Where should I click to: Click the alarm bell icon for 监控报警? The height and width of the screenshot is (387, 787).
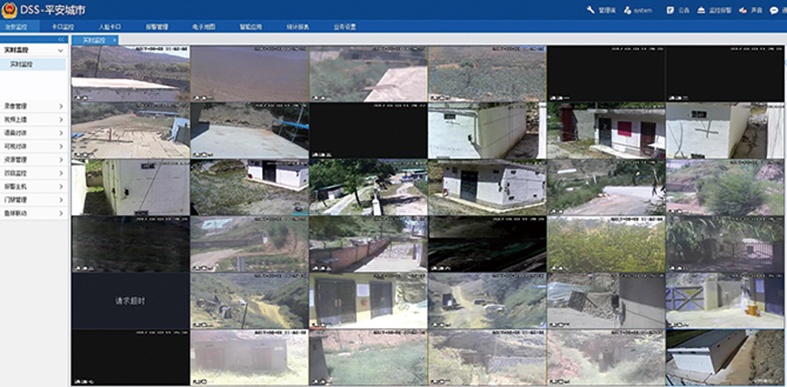(x=702, y=10)
